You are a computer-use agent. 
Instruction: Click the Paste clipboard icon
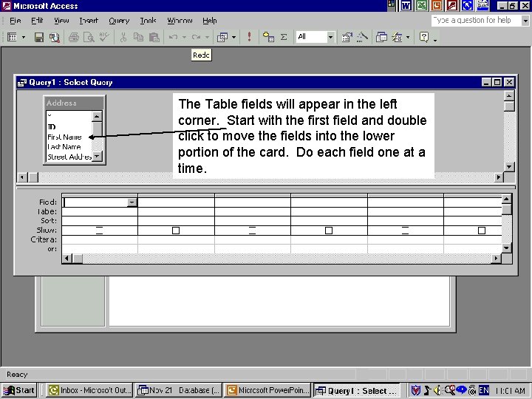[x=154, y=37]
